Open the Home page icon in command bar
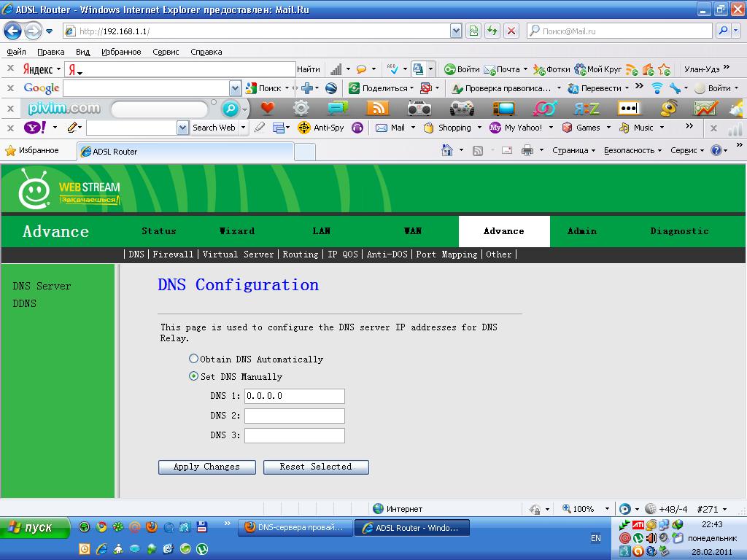The image size is (747, 560). coord(447,150)
